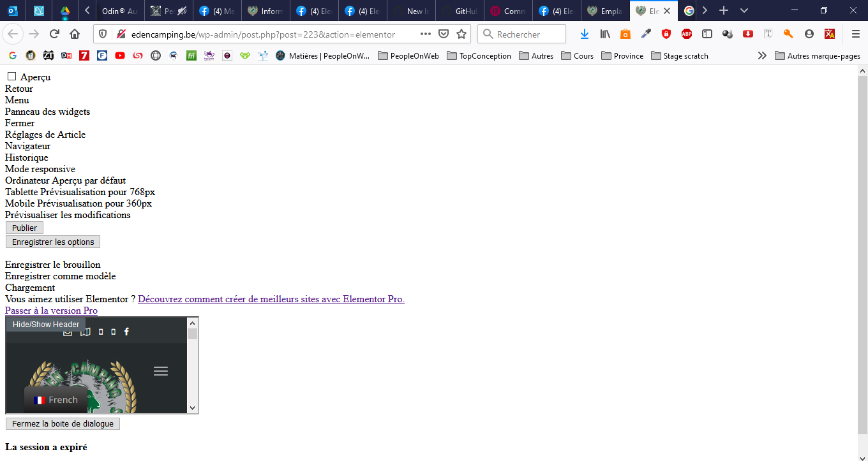The height and width of the screenshot is (461, 868).
Task: Reload the page
Action: 54,34
